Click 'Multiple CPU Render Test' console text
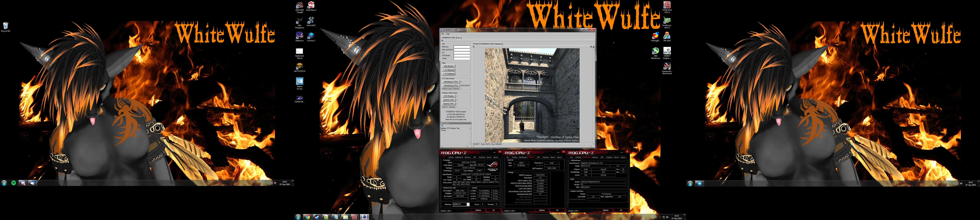Screen dimensions: 980x220 click(x=450, y=128)
